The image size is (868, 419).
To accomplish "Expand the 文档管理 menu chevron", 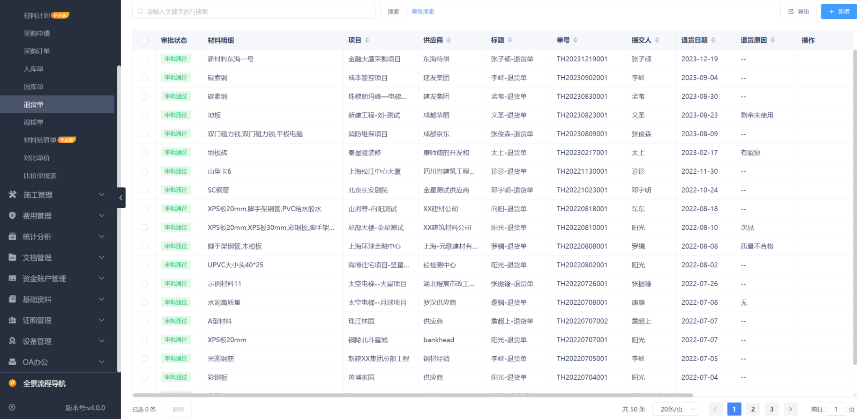I will pyautogui.click(x=102, y=257).
